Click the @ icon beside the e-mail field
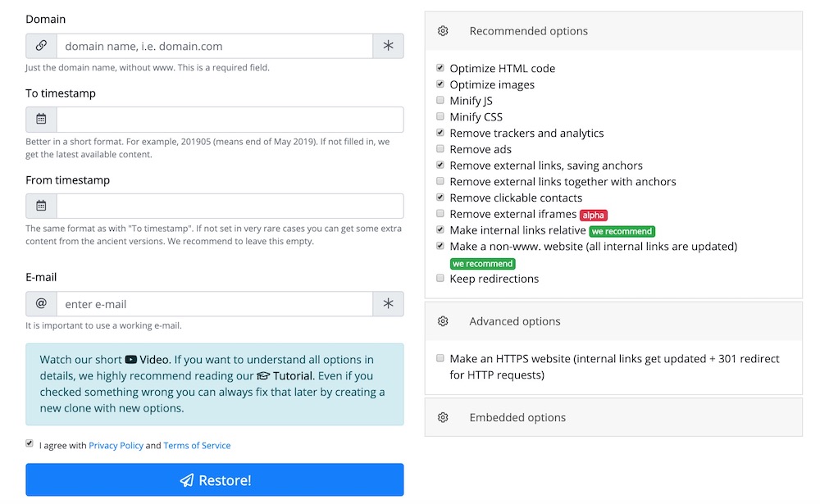The height and width of the screenshot is (504, 820). pyautogui.click(x=41, y=303)
